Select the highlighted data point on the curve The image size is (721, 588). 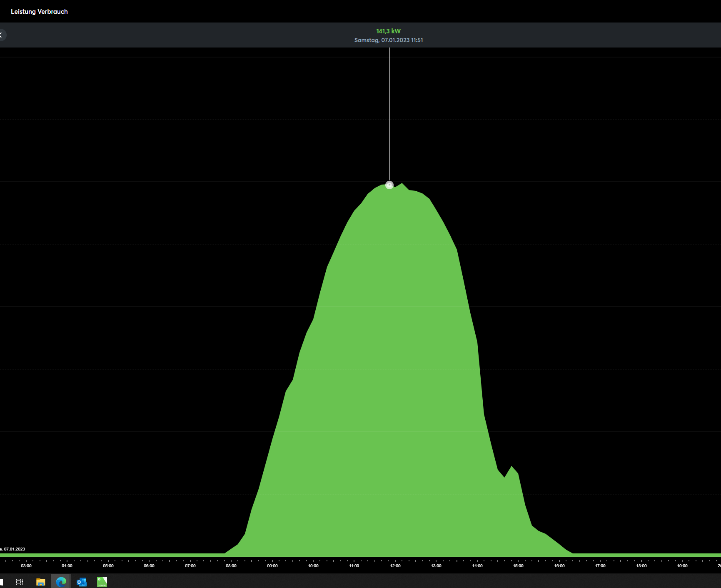389,185
